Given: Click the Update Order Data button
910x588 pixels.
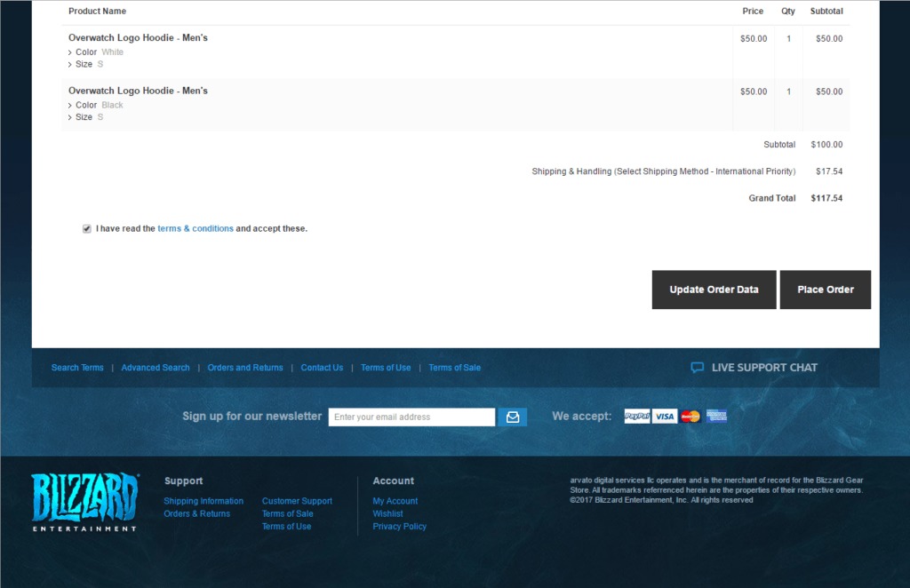Looking at the screenshot, I should tap(714, 290).
